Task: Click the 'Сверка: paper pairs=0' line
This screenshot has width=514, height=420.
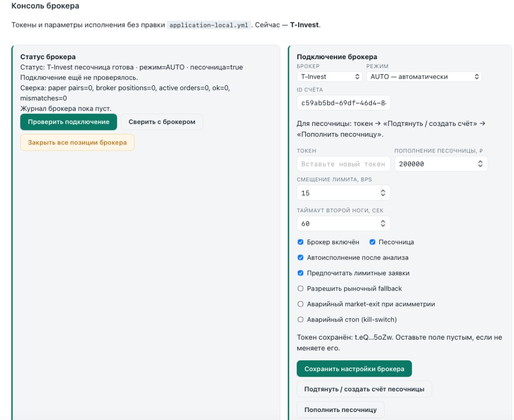Action: pyautogui.click(x=125, y=93)
